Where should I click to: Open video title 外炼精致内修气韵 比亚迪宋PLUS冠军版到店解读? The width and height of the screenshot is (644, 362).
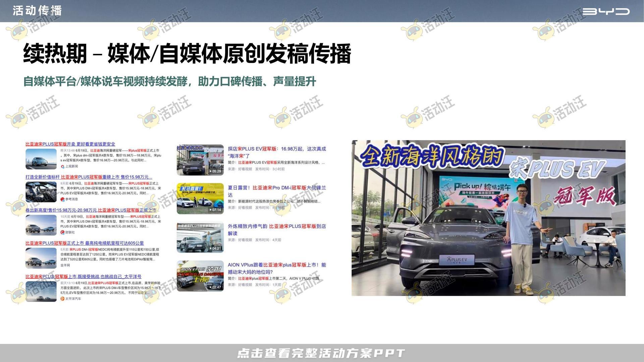point(277,230)
